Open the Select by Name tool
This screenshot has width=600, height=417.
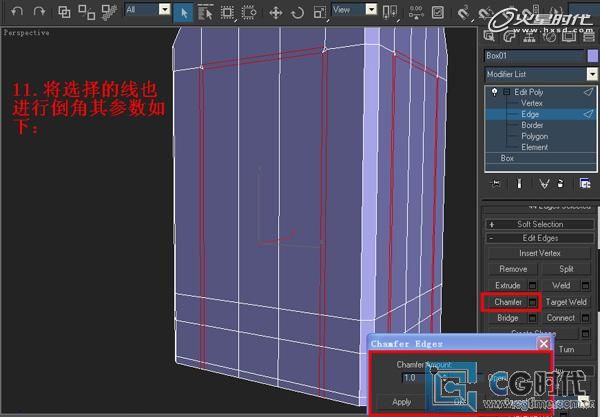[205, 13]
